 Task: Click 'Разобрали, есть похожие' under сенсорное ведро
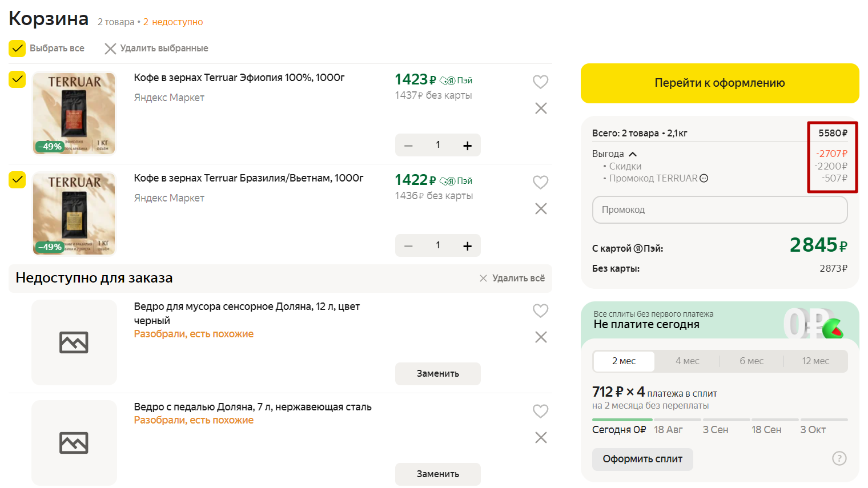[x=194, y=334]
